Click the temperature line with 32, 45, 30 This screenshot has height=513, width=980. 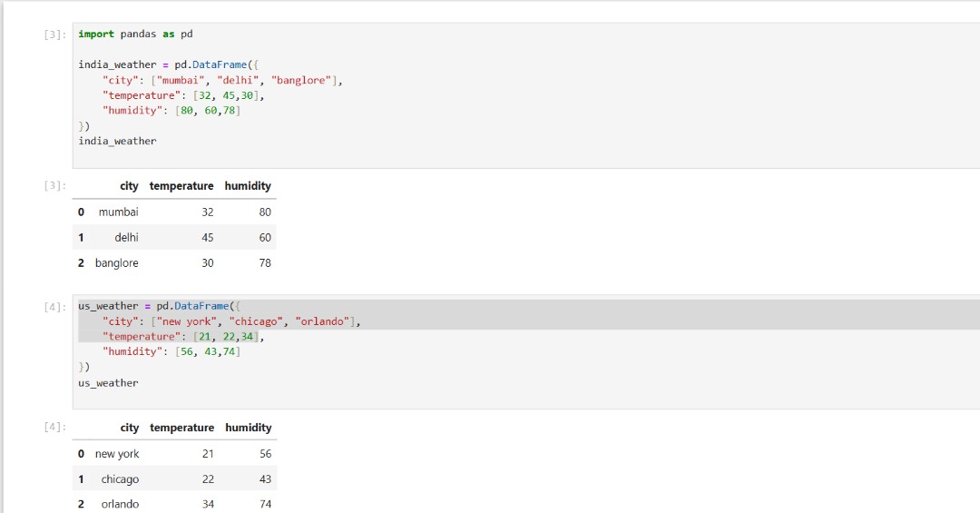tap(183, 95)
